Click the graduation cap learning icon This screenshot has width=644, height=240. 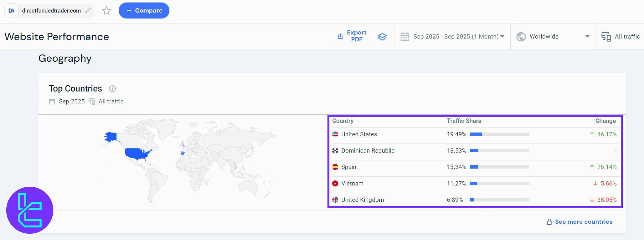382,37
